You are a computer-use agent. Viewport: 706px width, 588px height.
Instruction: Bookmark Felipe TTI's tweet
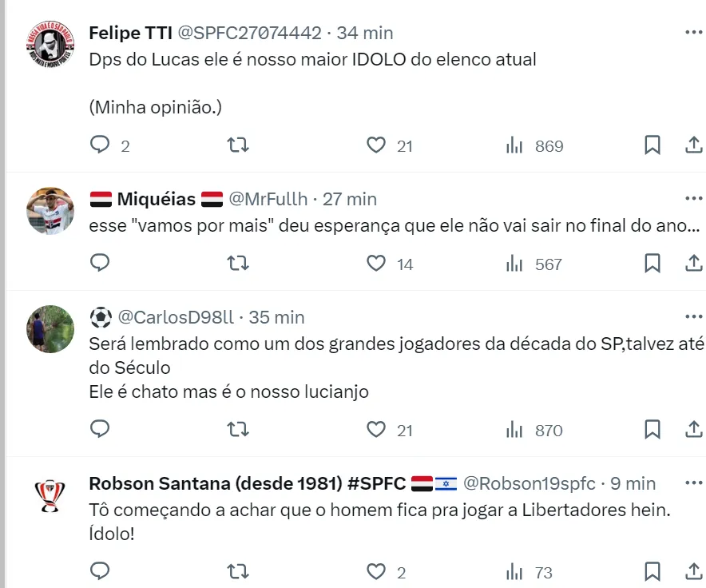[652, 145]
